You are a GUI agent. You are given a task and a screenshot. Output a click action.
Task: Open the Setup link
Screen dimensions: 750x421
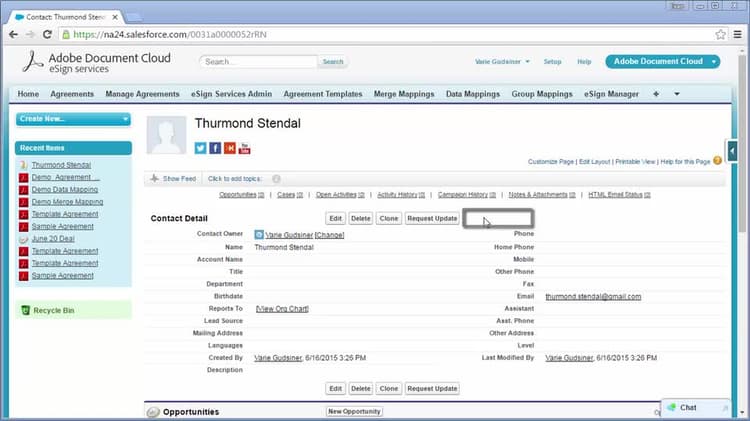[552, 62]
